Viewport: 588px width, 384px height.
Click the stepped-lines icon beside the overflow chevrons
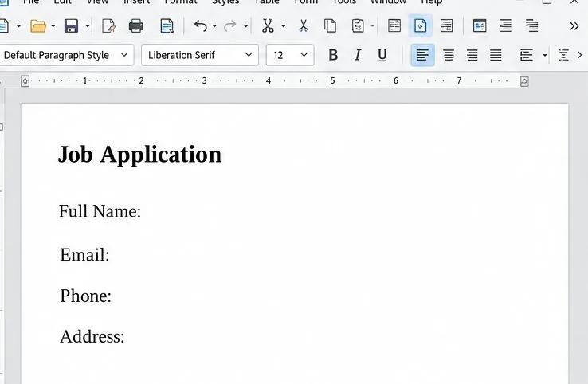(x=531, y=25)
